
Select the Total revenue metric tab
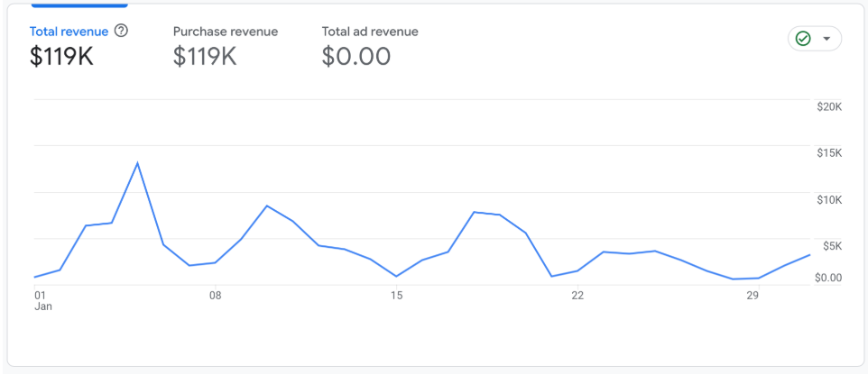[69, 32]
